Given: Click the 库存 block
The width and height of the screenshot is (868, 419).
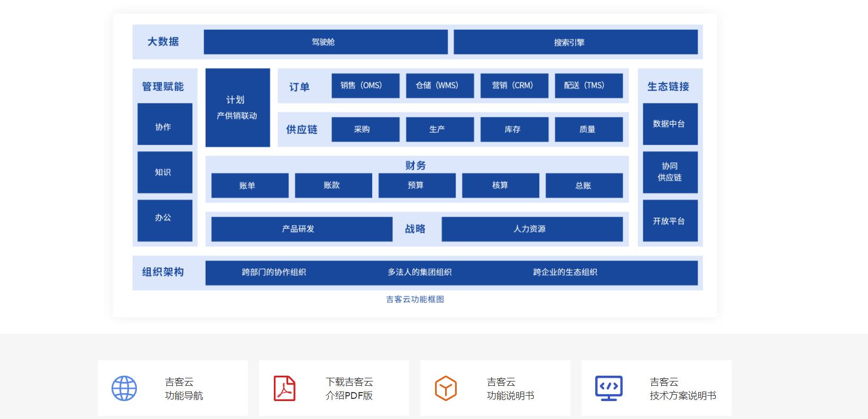Looking at the screenshot, I should click(x=514, y=129).
